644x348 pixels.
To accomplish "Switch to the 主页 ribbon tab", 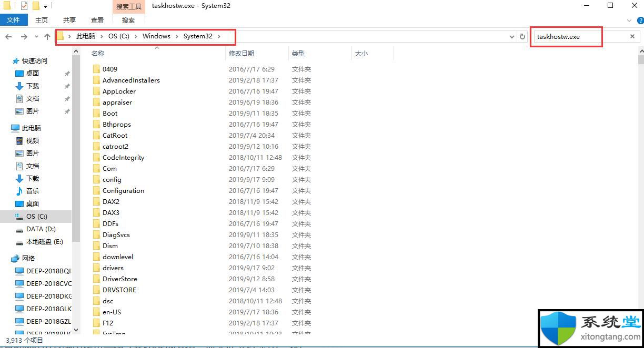I will click(x=42, y=20).
